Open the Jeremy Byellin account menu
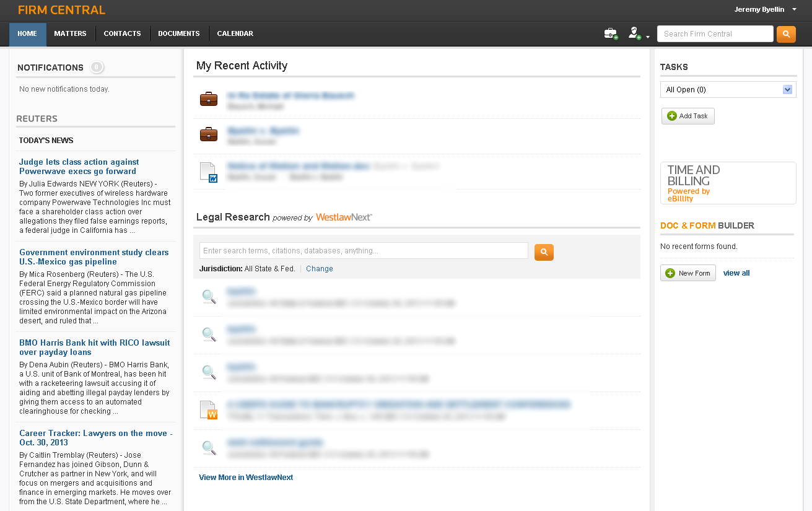 tap(765, 9)
